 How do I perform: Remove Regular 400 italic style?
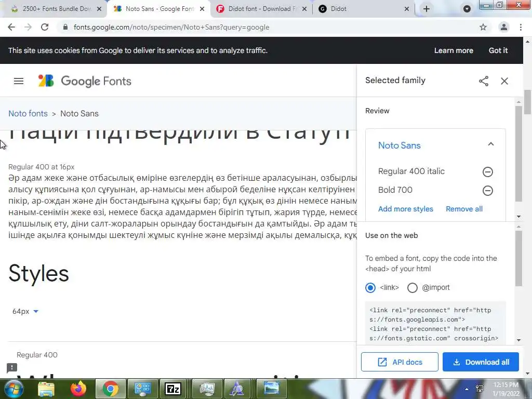[x=487, y=172]
